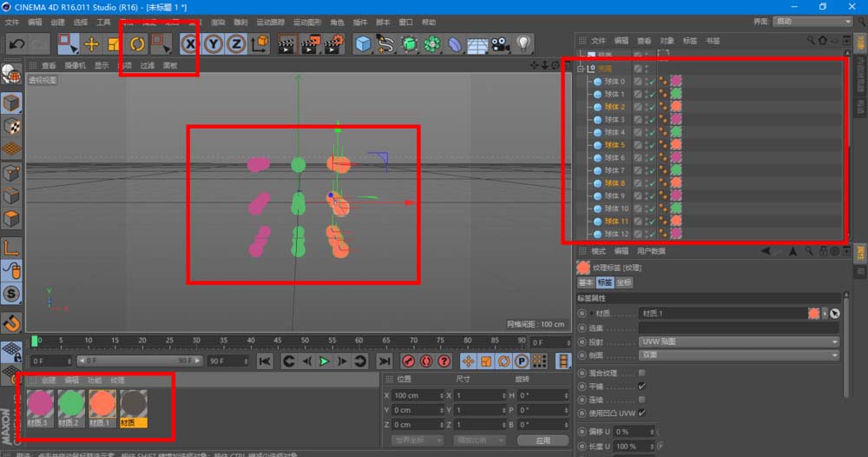Select the Move tool
Viewport: 868px width, 457px height.
[91, 43]
